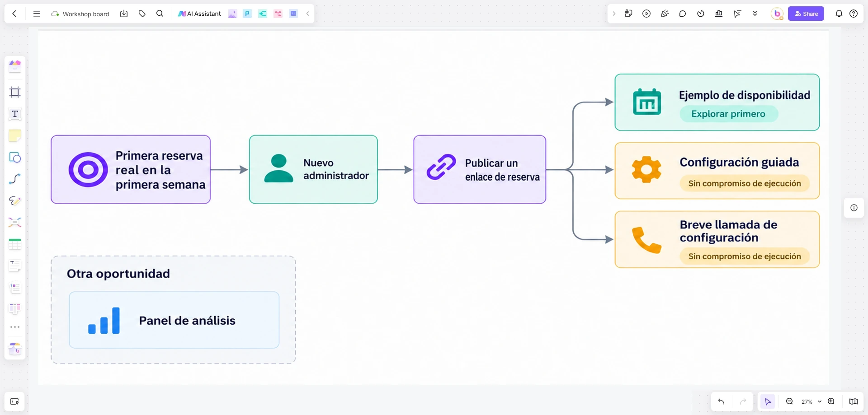
Task: Click the locked sticky note icon
Action: tap(628, 14)
